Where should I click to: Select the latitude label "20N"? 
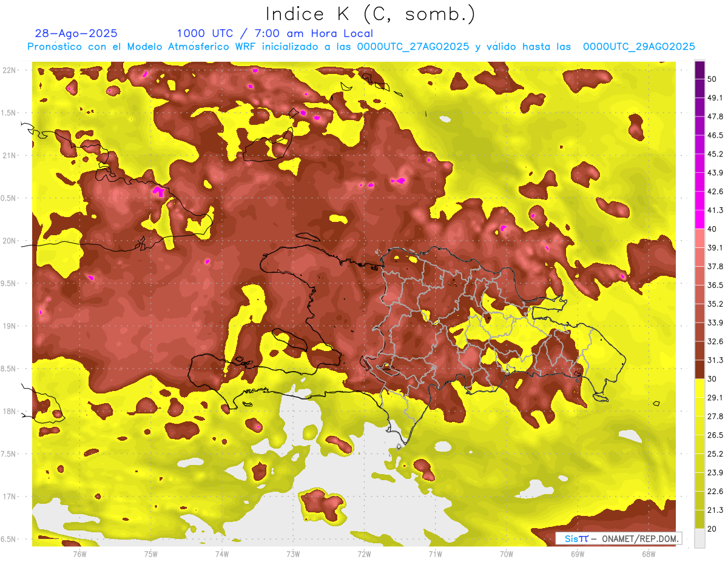pyautogui.click(x=10, y=241)
